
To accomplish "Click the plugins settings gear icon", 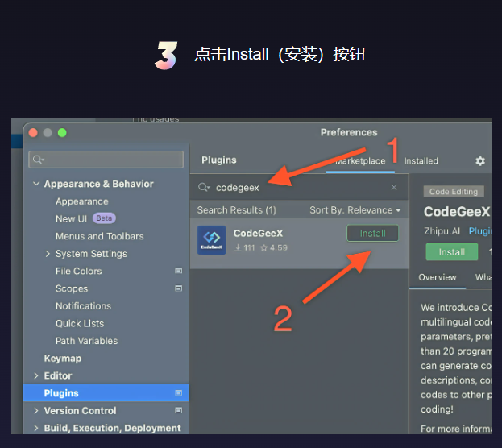I will coord(480,161).
